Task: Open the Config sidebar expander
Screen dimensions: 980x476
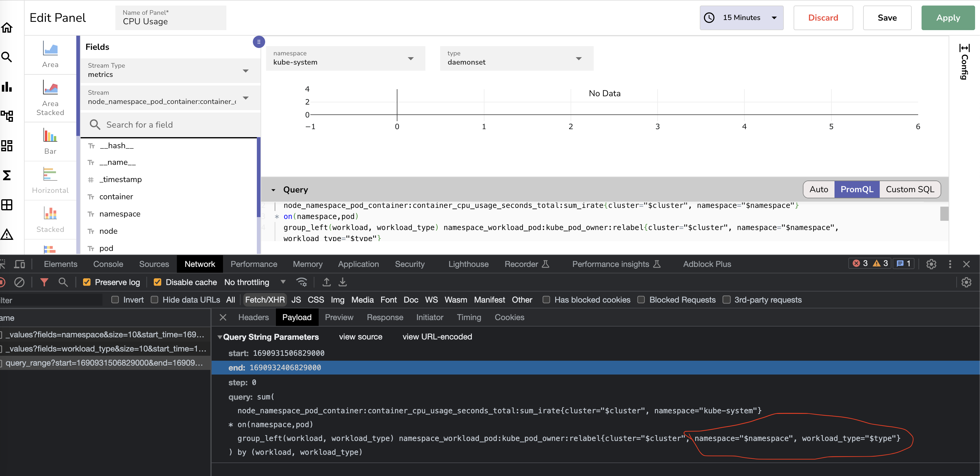Action: [964, 61]
